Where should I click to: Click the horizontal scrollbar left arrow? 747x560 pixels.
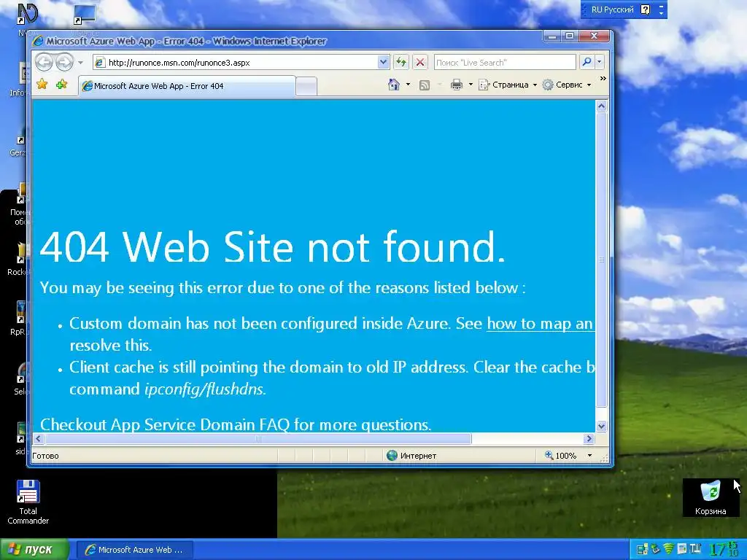tap(39, 438)
